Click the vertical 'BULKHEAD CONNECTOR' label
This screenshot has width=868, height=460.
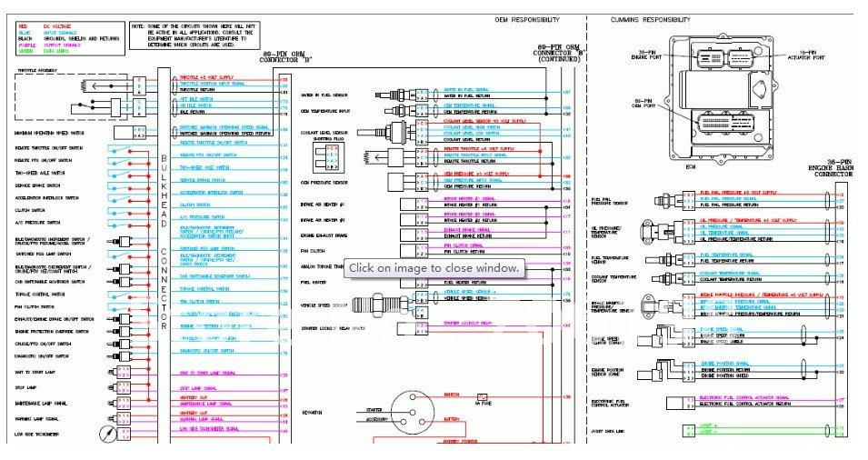pos(164,242)
